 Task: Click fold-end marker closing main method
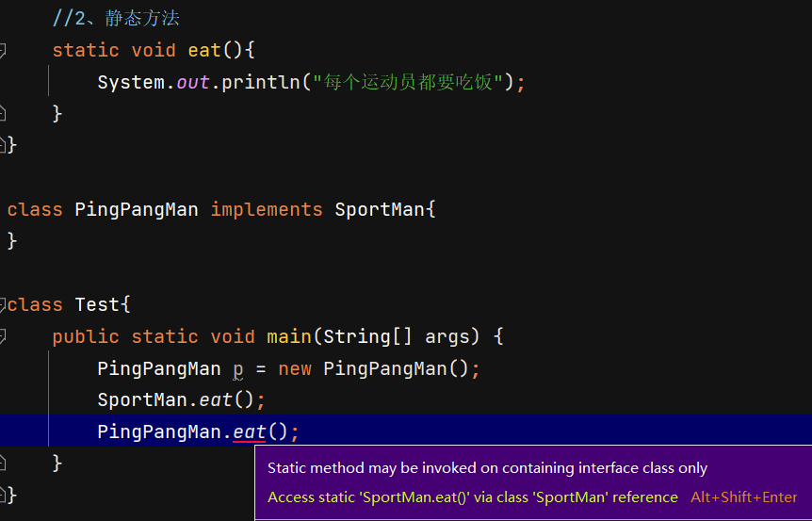(3, 463)
